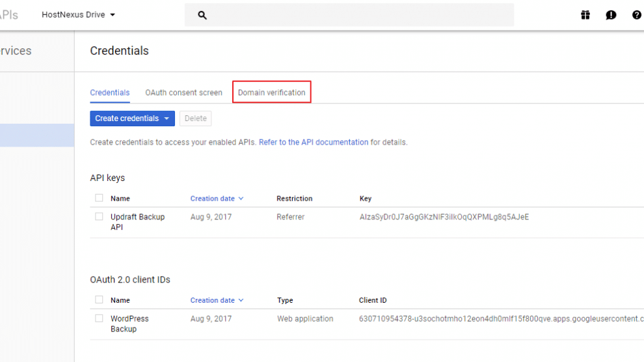Follow Refer to the API documentation link
This screenshot has height=362, width=644.
(314, 142)
